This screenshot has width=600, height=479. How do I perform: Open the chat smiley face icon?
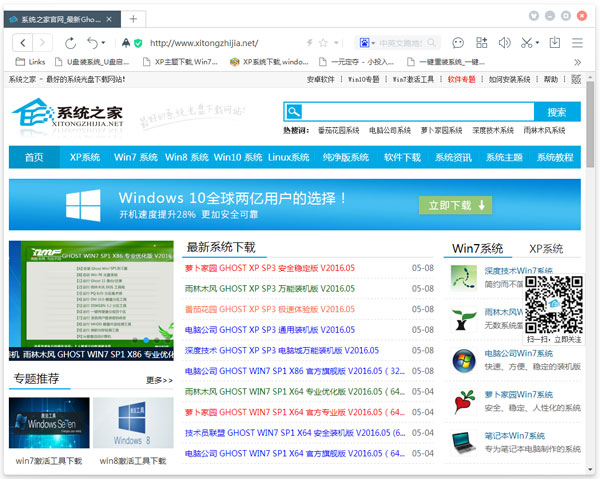pyautogui.click(x=458, y=43)
